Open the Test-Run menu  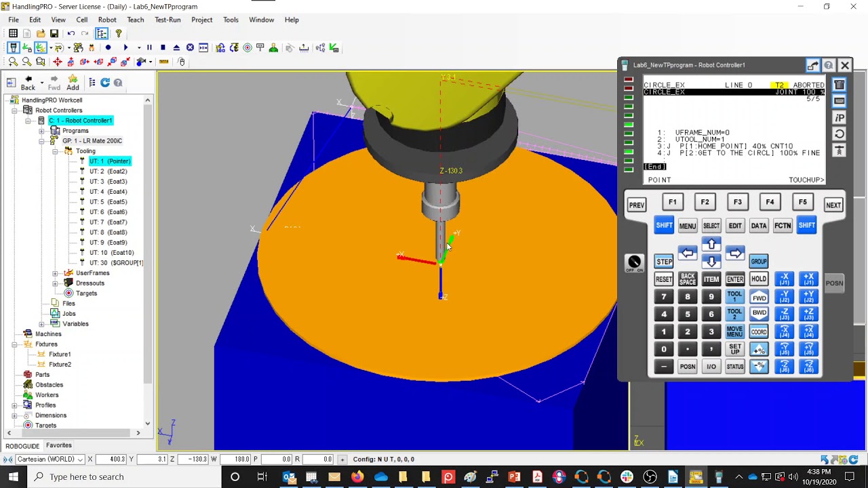pos(167,20)
